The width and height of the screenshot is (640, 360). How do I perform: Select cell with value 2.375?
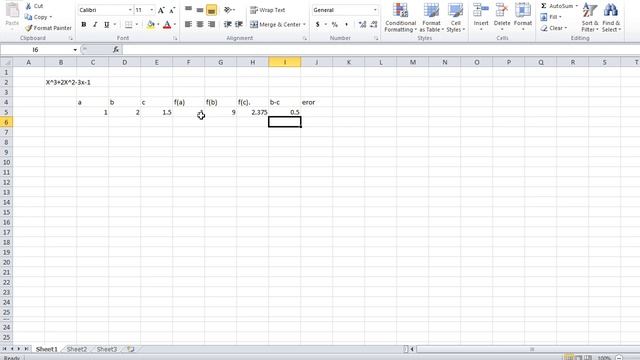coord(253,112)
